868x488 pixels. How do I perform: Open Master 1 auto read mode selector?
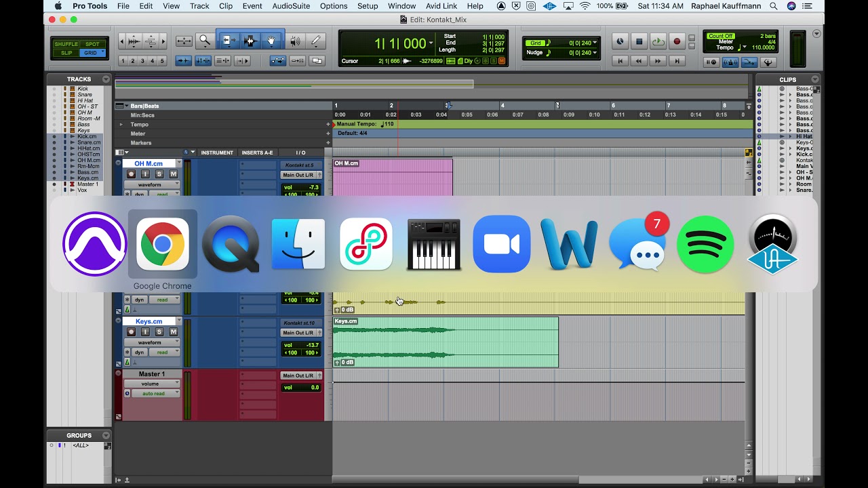[x=156, y=393]
